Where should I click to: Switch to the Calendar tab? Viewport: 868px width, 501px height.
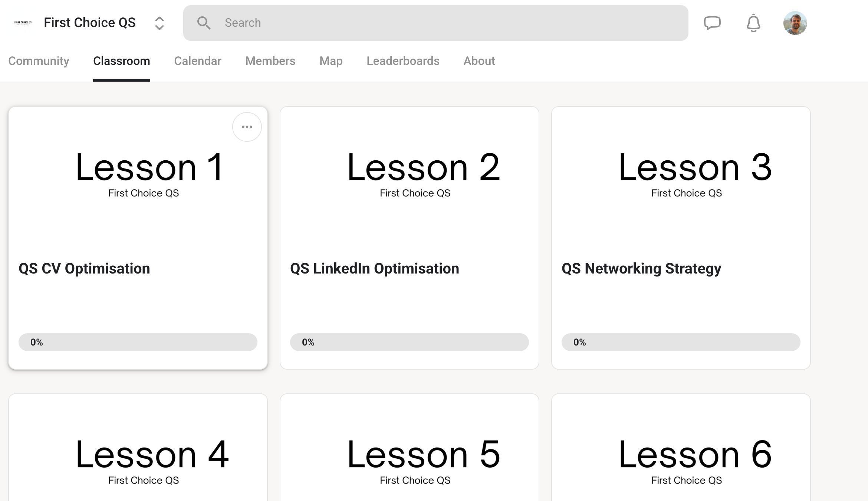198,61
